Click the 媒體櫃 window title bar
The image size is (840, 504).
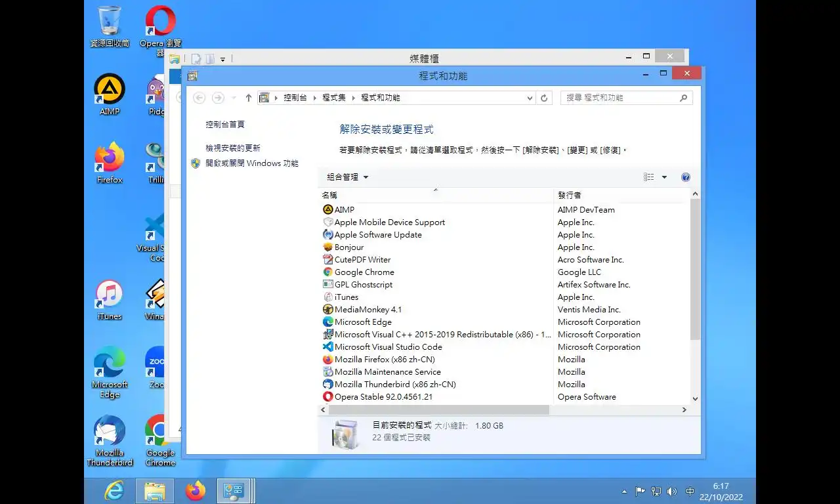point(424,58)
